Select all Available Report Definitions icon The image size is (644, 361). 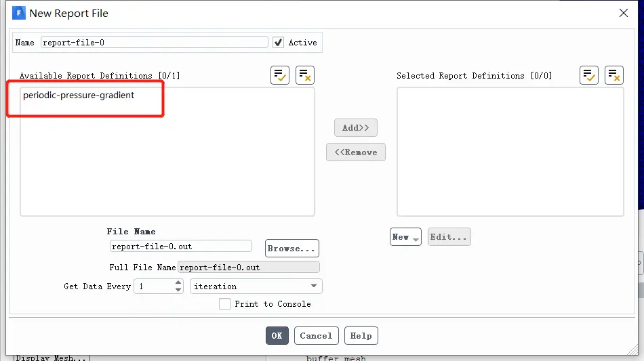pos(280,75)
